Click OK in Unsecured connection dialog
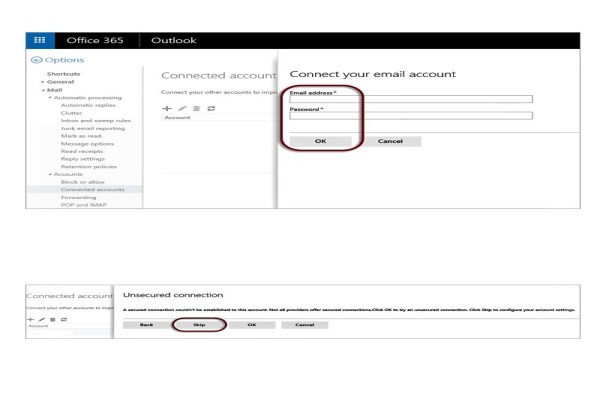 [x=252, y=325]
